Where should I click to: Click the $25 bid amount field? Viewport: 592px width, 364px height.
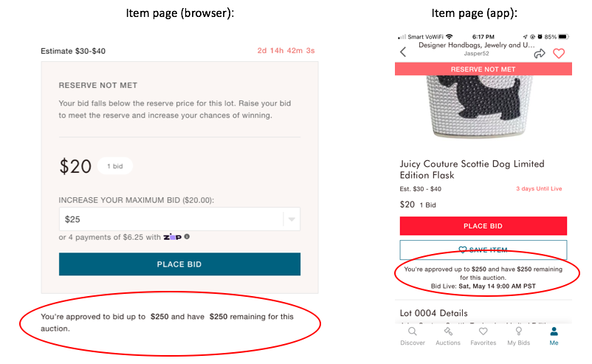pos(170,219)
